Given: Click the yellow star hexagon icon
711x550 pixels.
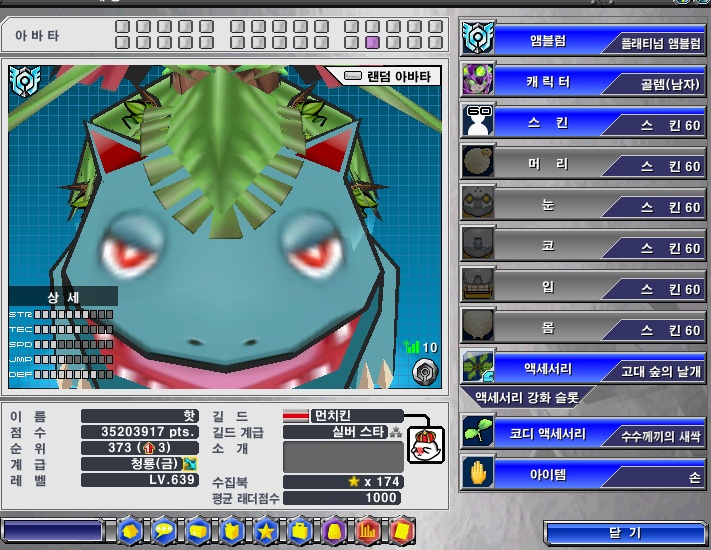Looking at the screenshot, I should click(266, 531).
